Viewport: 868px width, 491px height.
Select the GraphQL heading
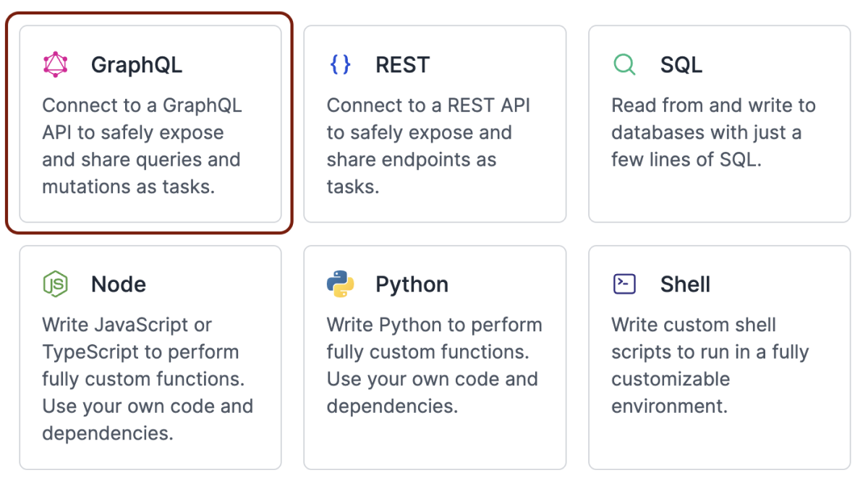137,65
